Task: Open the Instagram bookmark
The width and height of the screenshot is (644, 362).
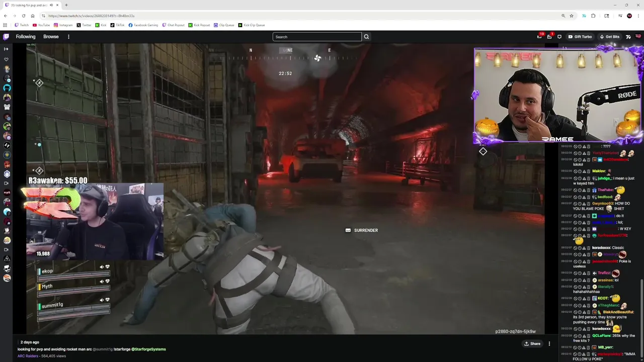Action: pos(63,25)
